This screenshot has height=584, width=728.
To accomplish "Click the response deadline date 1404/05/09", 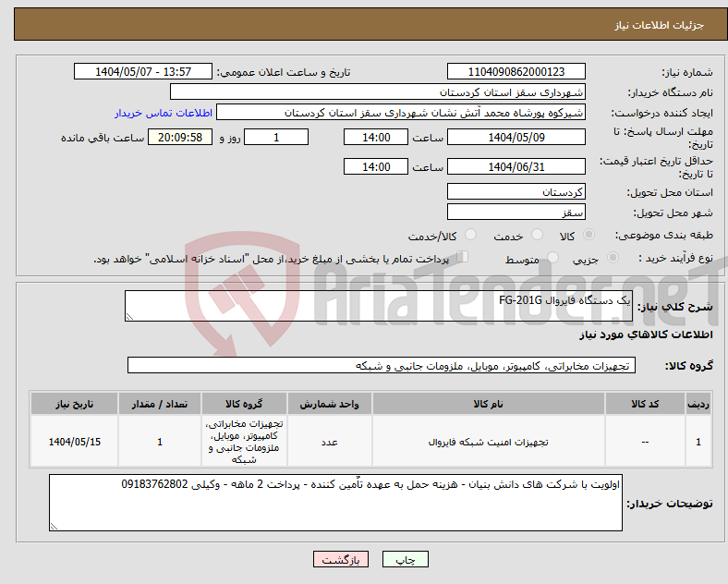I will click(x=516, y=138).
